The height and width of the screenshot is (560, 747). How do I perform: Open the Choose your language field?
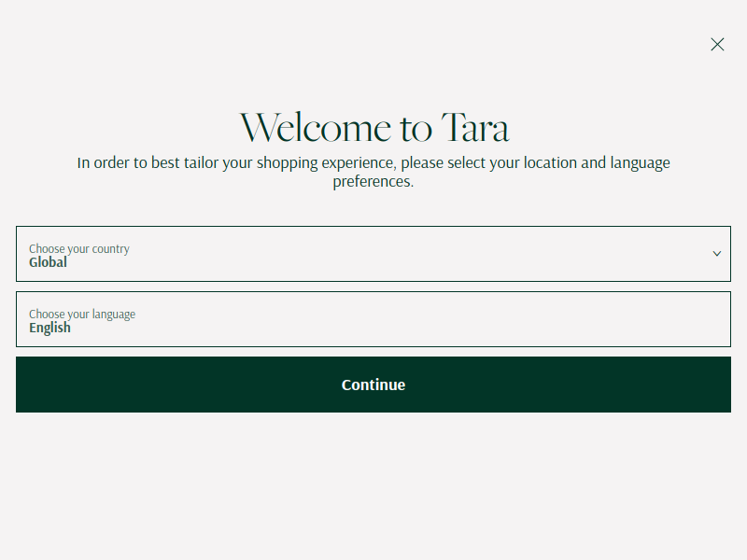pos(373,319)
